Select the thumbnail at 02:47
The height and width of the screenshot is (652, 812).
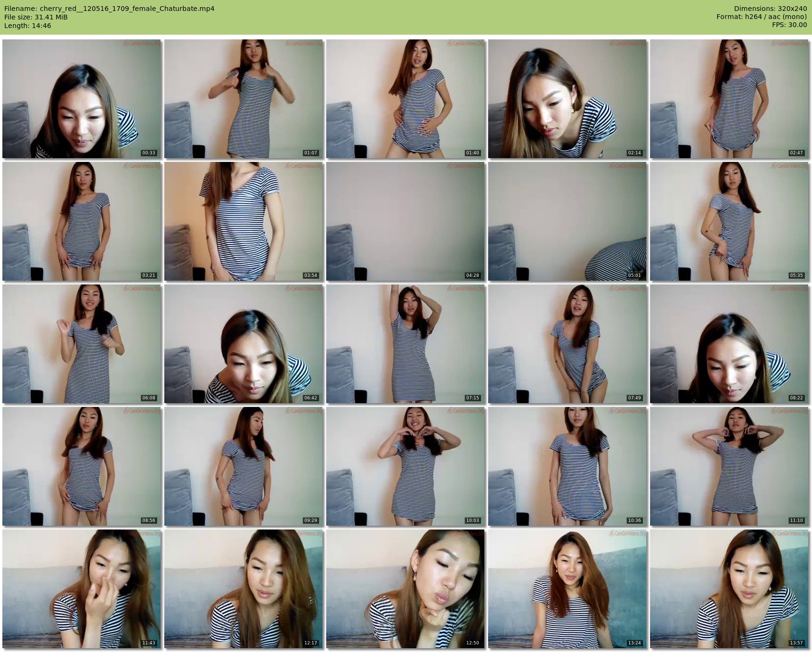pos(729,99)
